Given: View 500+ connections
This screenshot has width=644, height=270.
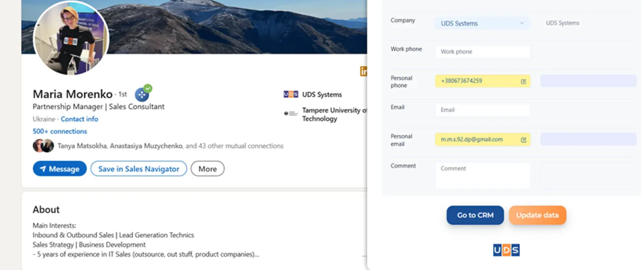Looking at the screenshot, I should click(60, 131).
